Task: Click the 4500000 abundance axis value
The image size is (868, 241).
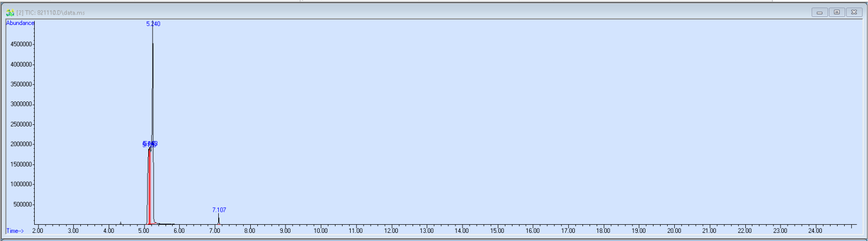Action: [21, 44]
